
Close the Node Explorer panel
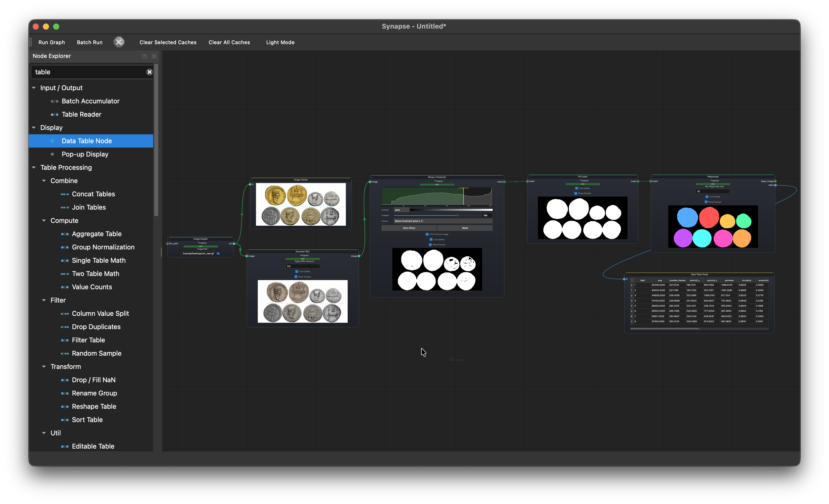pos(154,56)
